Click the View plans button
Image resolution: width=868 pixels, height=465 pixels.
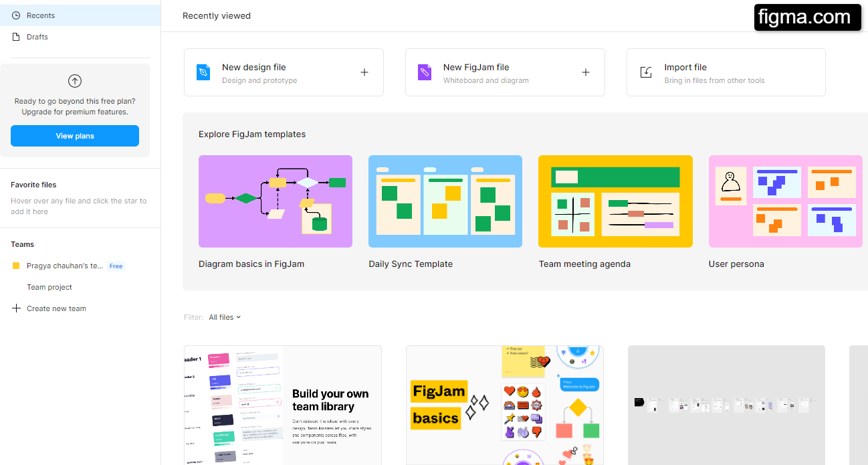pyautogui.click(x=75, y=136)
